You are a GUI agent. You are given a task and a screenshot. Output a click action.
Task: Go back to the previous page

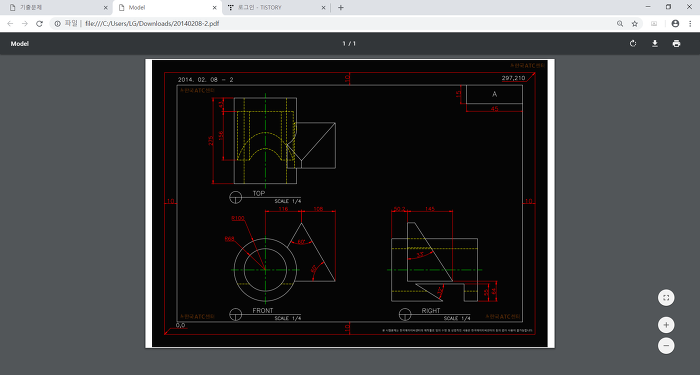click(10, 24)
